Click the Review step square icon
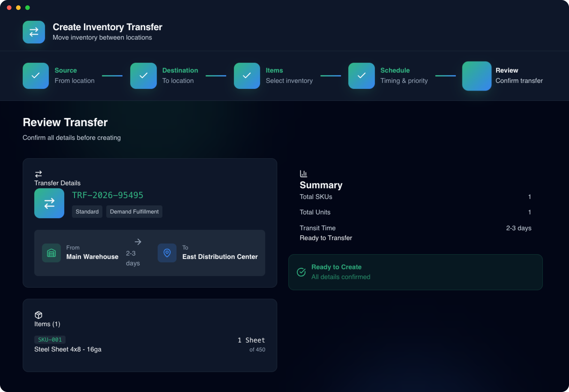Image resolution: width=569 pixels, height=392 pixels. [476, 76]
